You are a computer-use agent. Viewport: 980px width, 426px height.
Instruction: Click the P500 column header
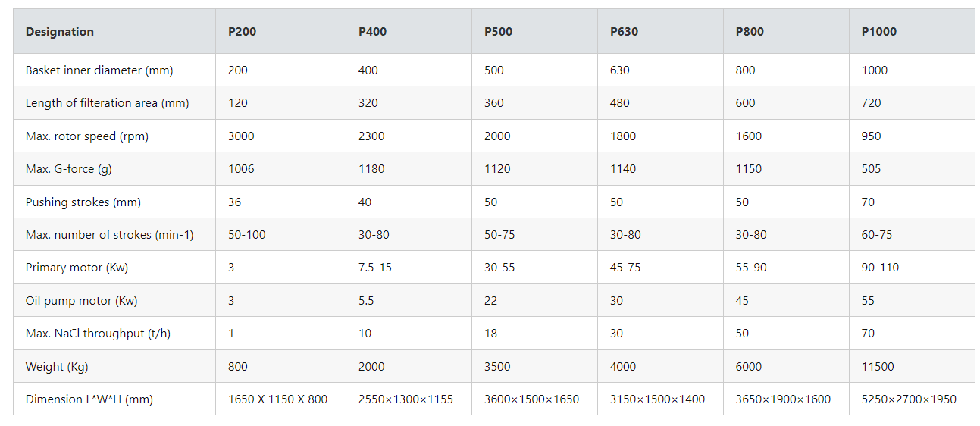click(x=498, y=32)
